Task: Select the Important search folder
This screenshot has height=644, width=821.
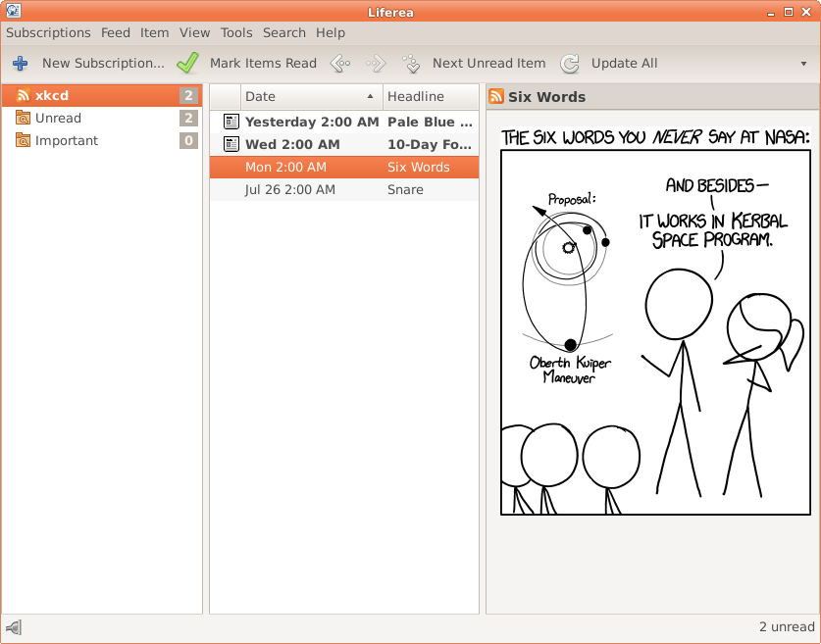Action: click(x=67, y=141)
